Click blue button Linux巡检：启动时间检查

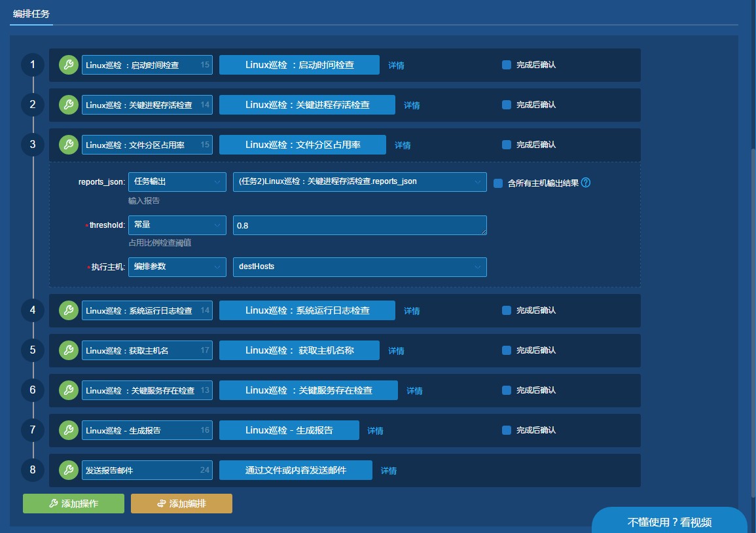(x=299, y=65)
